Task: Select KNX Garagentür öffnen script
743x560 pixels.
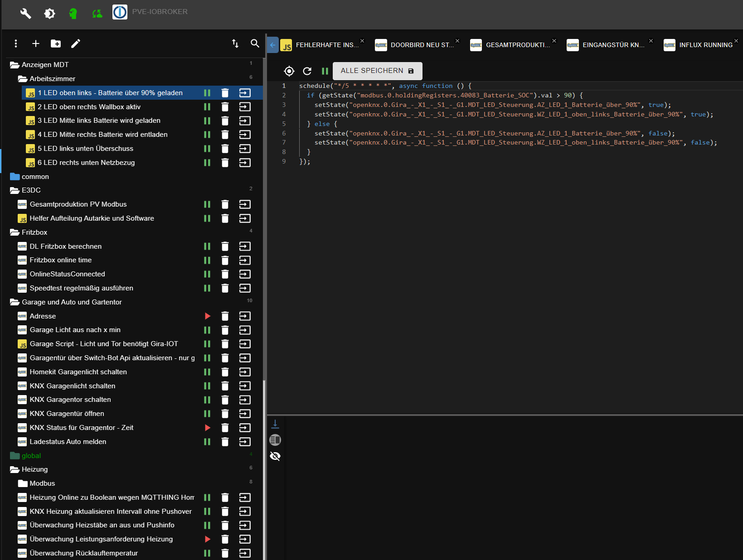Action: tap(67, 414)
